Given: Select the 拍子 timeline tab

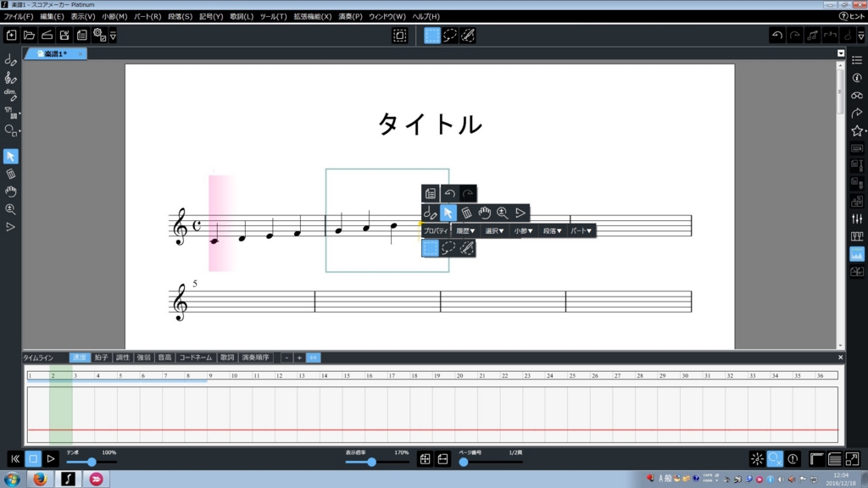Looking at the screenshot, I should pos(101,358).
